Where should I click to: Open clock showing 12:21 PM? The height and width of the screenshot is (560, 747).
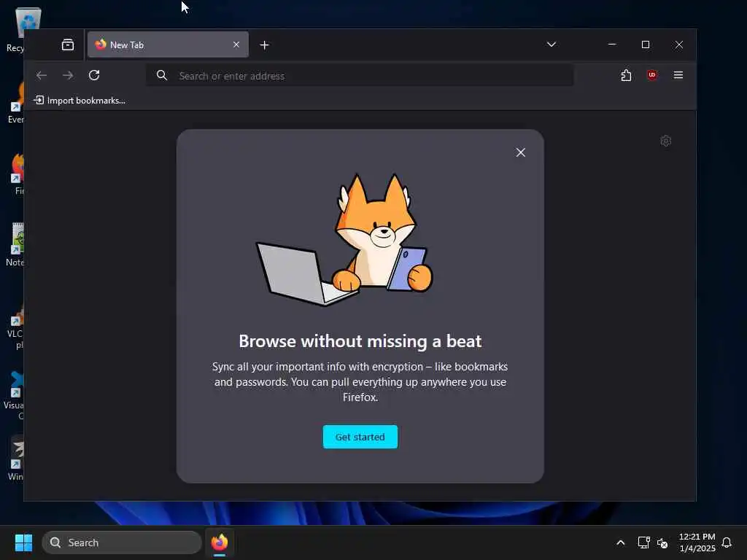(x=697, y=542)
